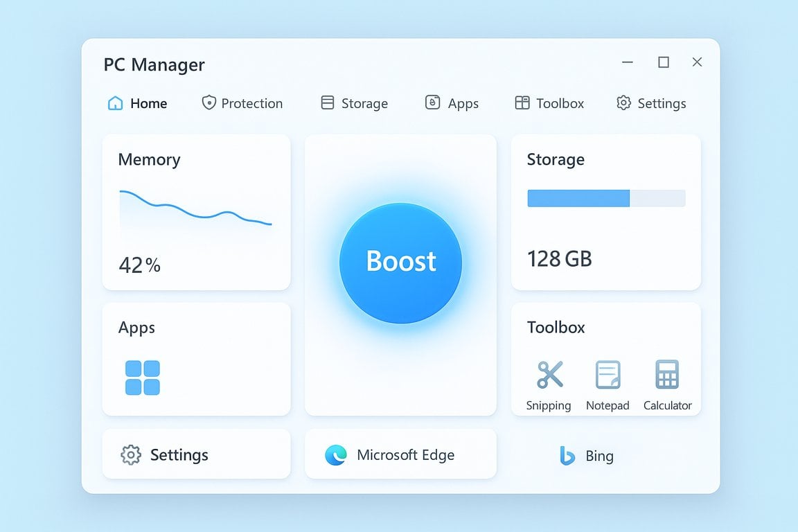Click the Memory card title
The height and width of the screenshot is (532, 798).
coord(149,160)
